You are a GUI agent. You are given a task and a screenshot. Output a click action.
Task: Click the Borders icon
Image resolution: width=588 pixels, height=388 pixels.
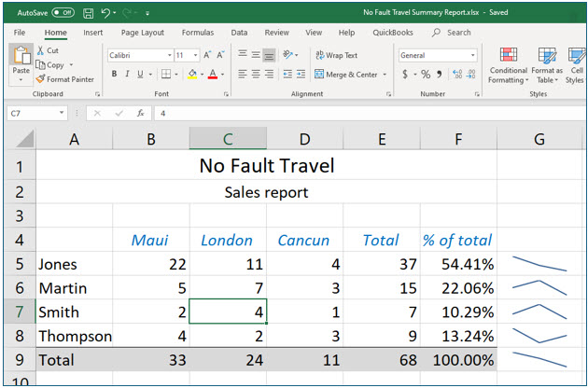point(166,74)
